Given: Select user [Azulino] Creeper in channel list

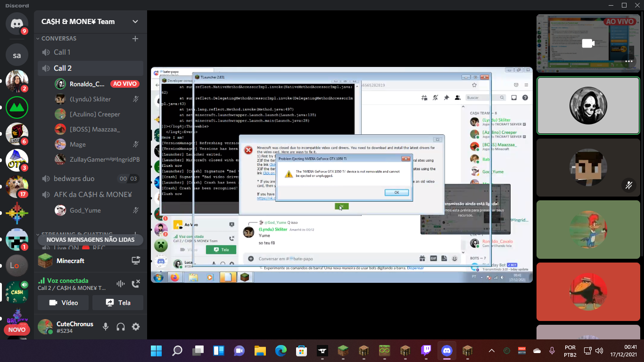Looking at the screenshot, I should (x=98, y=114).
